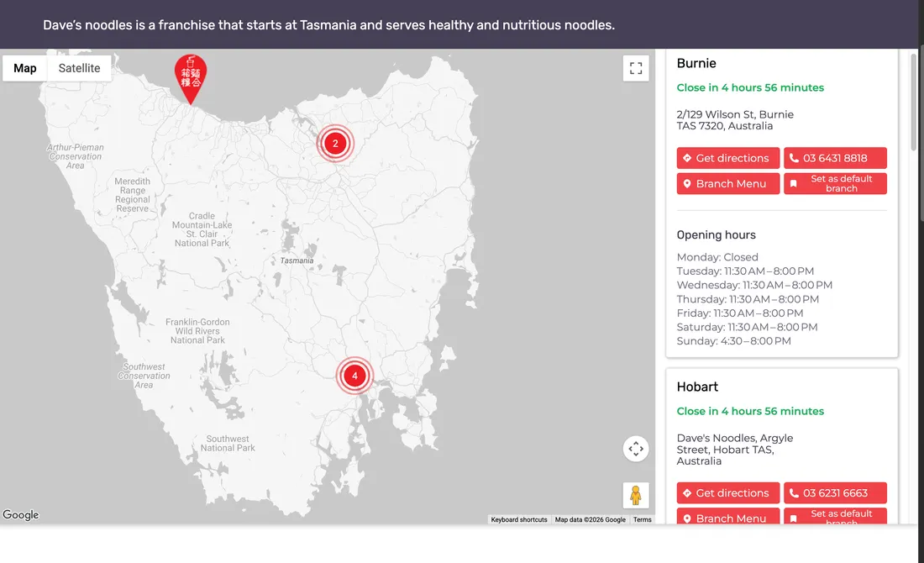This screenshot has height=563, width=924.
Task: Click 'Tuesday: 11:30 AM–8:00 PM' hours line
Action: point(745,271)
